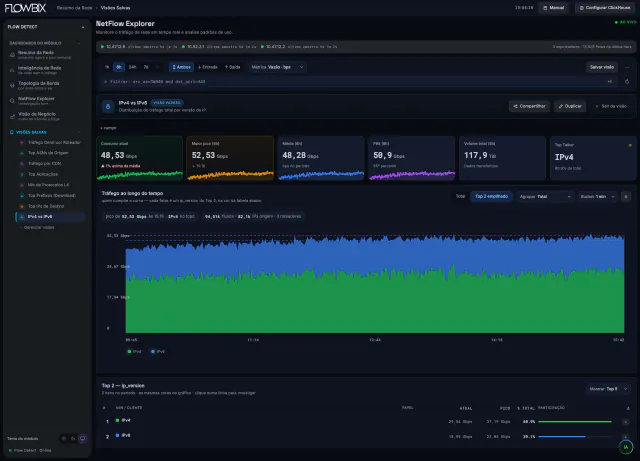This screenshot has width=640, height=461.
Task: Open Topologia da Borda in sidebar
Action: point(46,85)
